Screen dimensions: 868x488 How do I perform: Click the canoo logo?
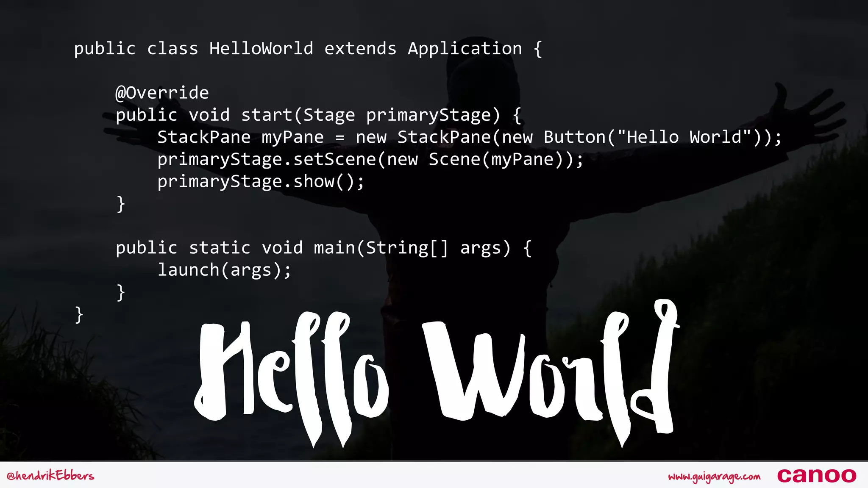[x=817, y=476]
